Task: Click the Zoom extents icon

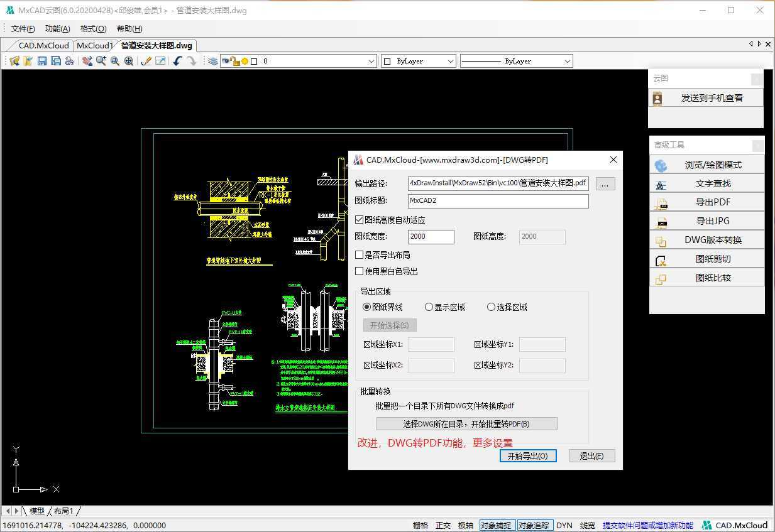Action: pyautogui.click(x=129, y=61)
